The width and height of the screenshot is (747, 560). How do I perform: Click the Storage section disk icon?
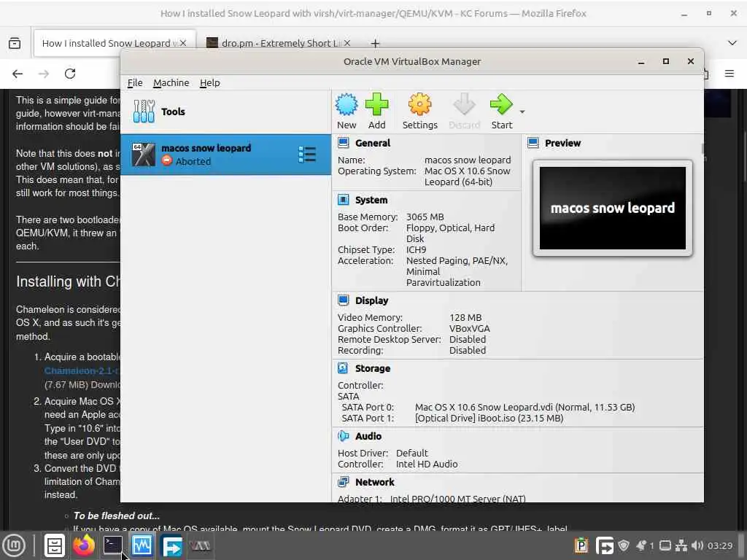(343, 368)
